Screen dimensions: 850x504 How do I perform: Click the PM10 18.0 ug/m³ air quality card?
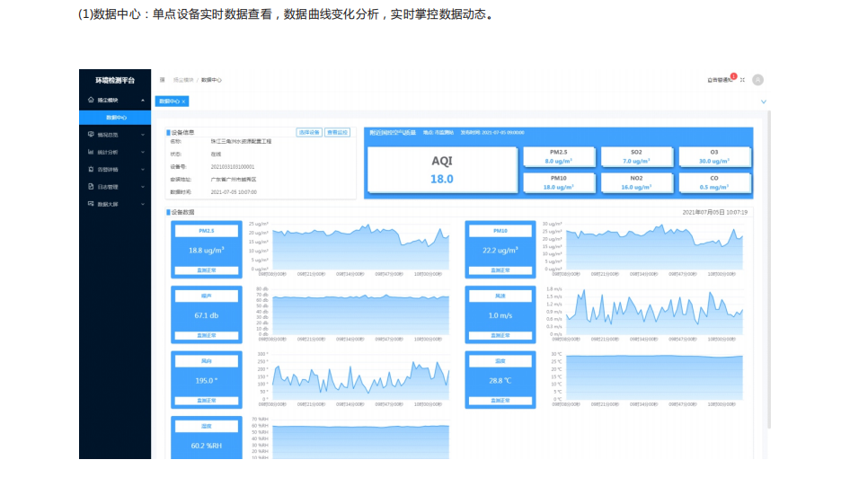coord(559,182)
